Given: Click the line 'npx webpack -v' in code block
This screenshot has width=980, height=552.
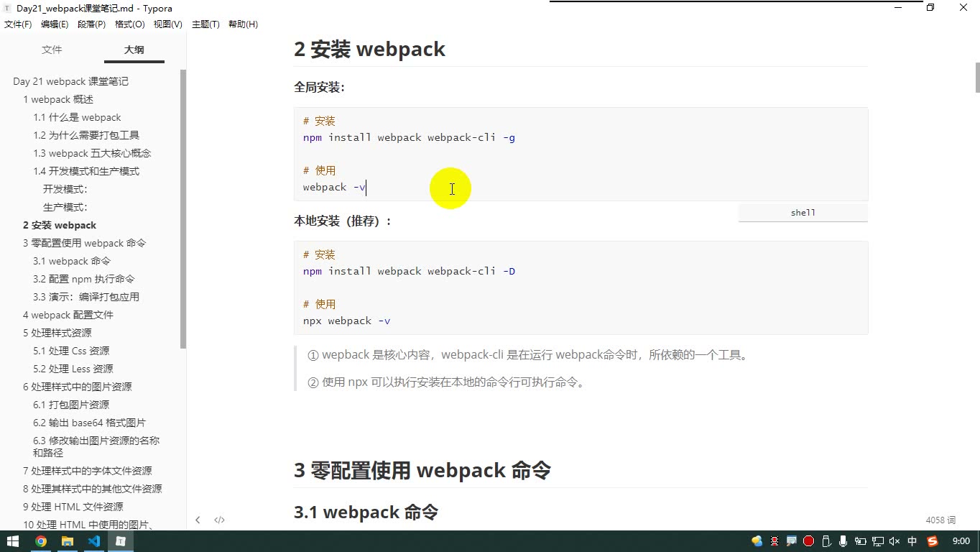Looking at the screenshot, I should pyautogui.click(x=346, y=321).
